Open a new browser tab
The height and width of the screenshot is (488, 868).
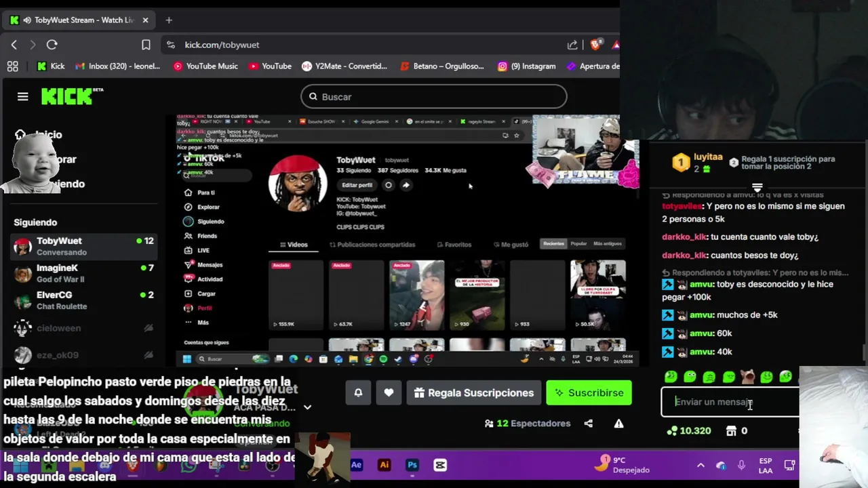coord(169,20)
